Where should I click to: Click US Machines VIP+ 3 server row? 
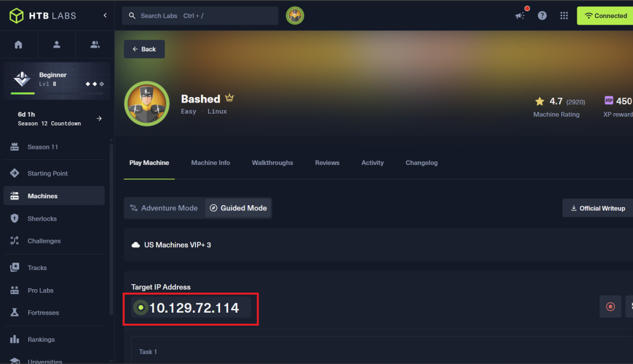pyautogui.click(x=378, y=245)
